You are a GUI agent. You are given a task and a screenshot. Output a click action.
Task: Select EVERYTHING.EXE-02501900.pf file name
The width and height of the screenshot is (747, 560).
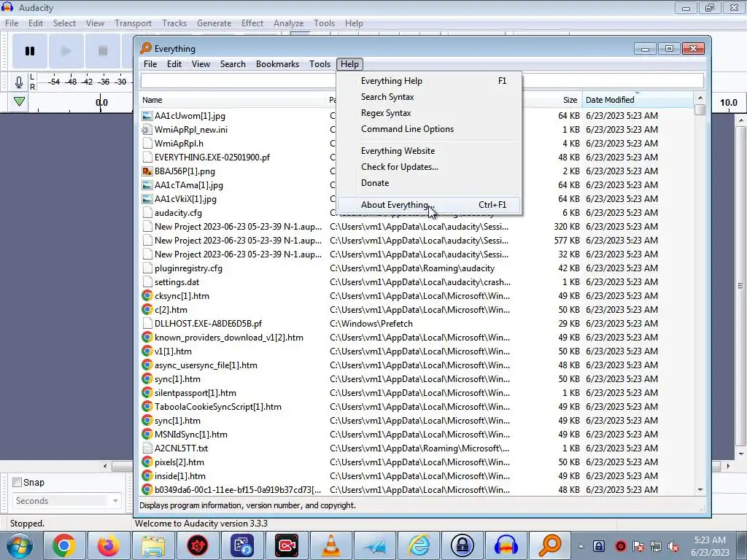pyautogui.click(x=212, y=157)
